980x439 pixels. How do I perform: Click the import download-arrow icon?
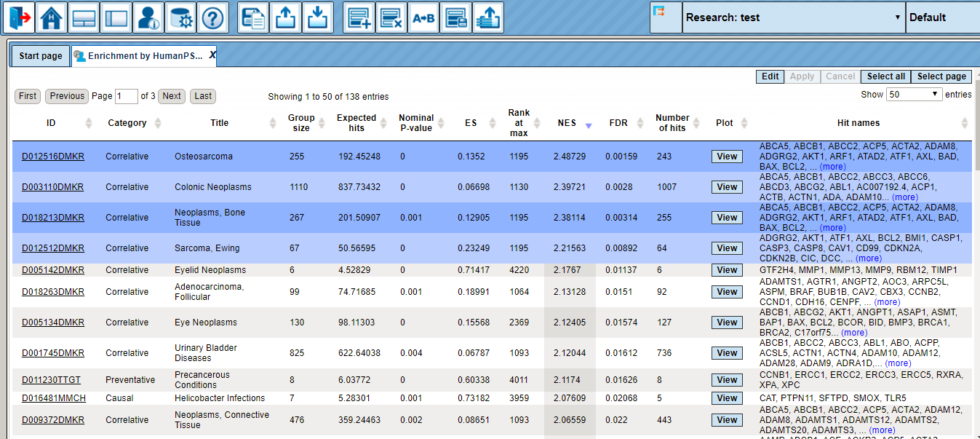(317, 17)
